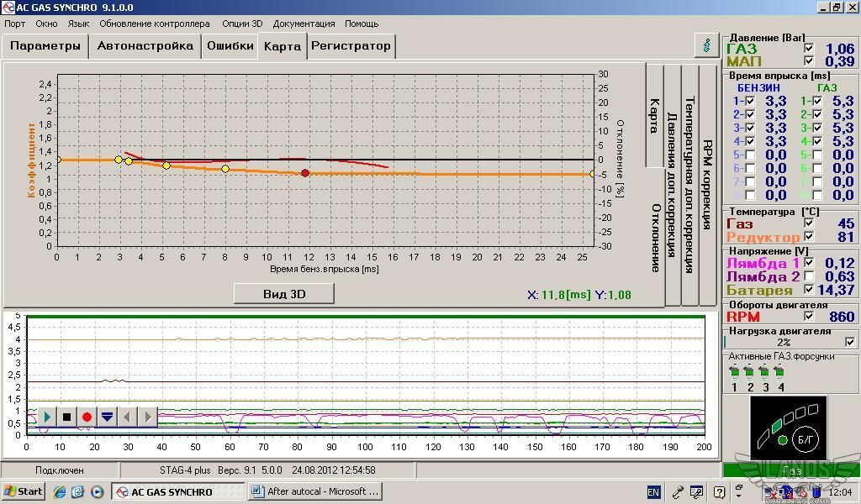Screen dimensions: 861x504
Task: Switch to the Автонастройка tab
Action: 145,46
